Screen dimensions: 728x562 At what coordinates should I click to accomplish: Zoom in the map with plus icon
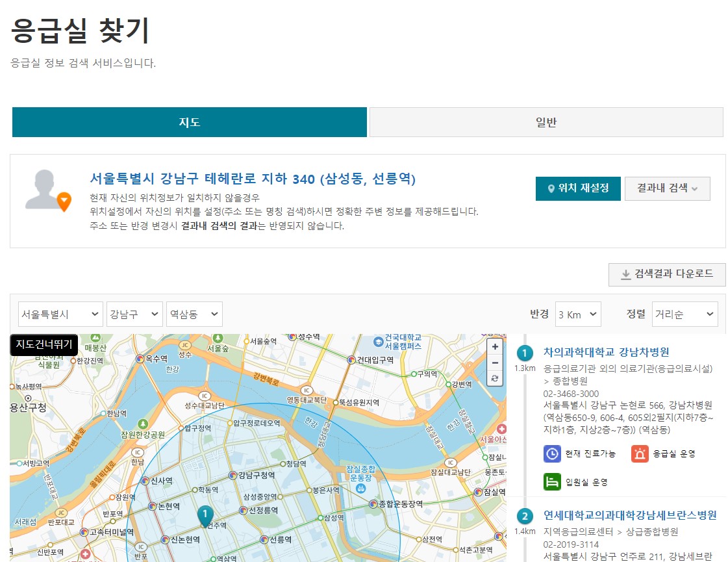coord(495,346)
